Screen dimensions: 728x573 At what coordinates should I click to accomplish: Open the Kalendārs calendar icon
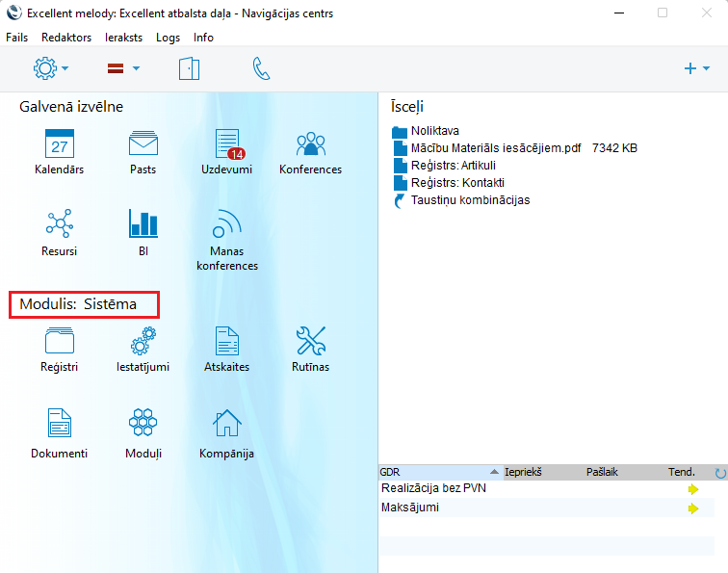click(x=60, y=144)
